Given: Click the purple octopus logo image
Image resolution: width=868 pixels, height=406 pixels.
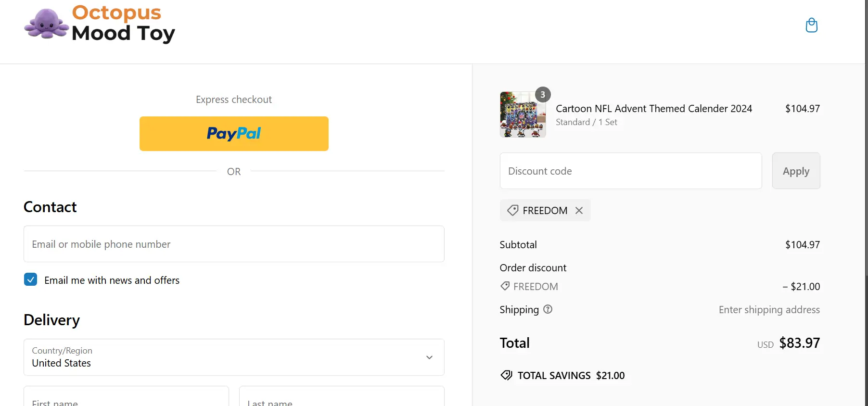Looking at the screenshot, I should point(46,24).
